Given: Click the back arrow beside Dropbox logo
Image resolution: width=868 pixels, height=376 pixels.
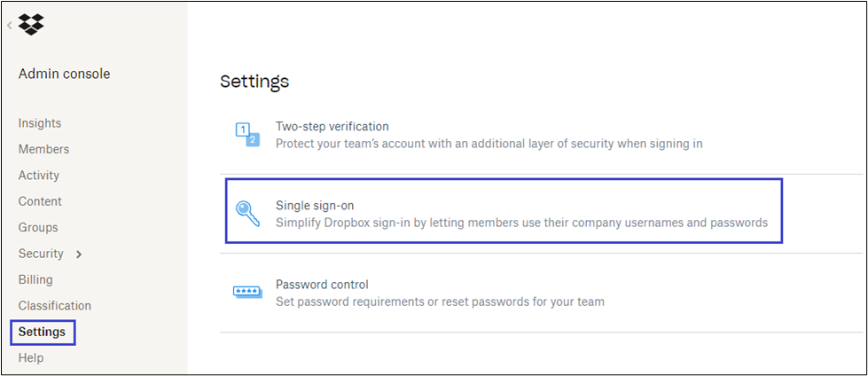Looking at the screenshot, I should coord(10,26).
